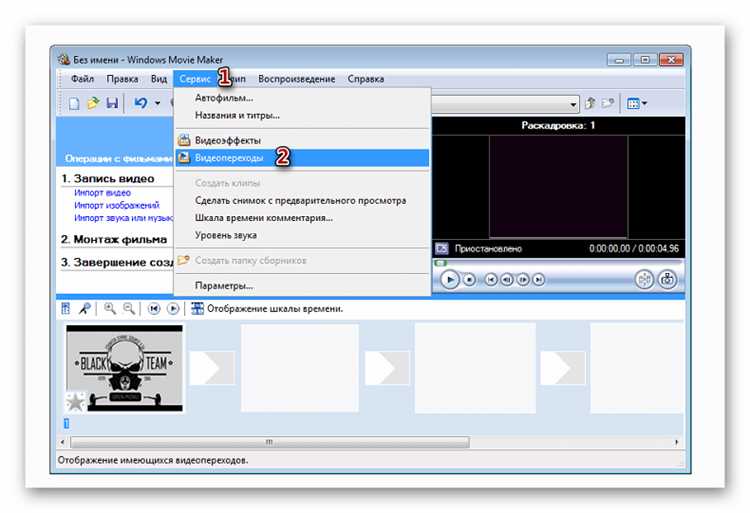
Task: Click the Видеоэффекты menu icon
Action: (184, 141)
